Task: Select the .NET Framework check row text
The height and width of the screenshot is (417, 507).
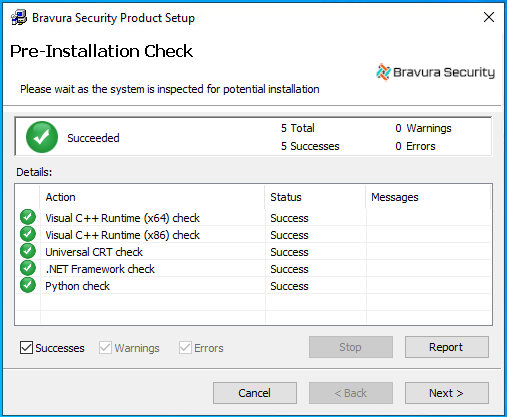Action: click(x=100, y=269)
